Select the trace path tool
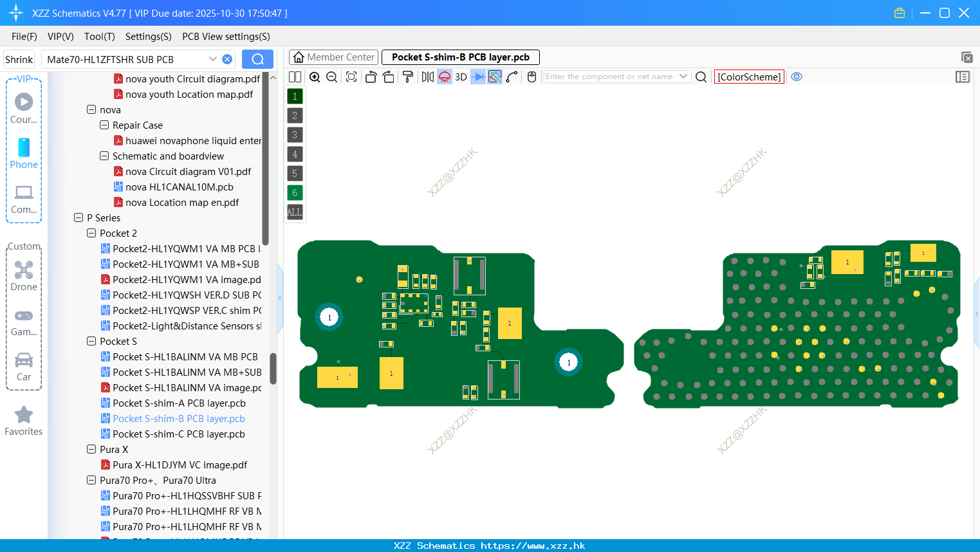Viewport: 980px width, 552px height. point(512,77)
